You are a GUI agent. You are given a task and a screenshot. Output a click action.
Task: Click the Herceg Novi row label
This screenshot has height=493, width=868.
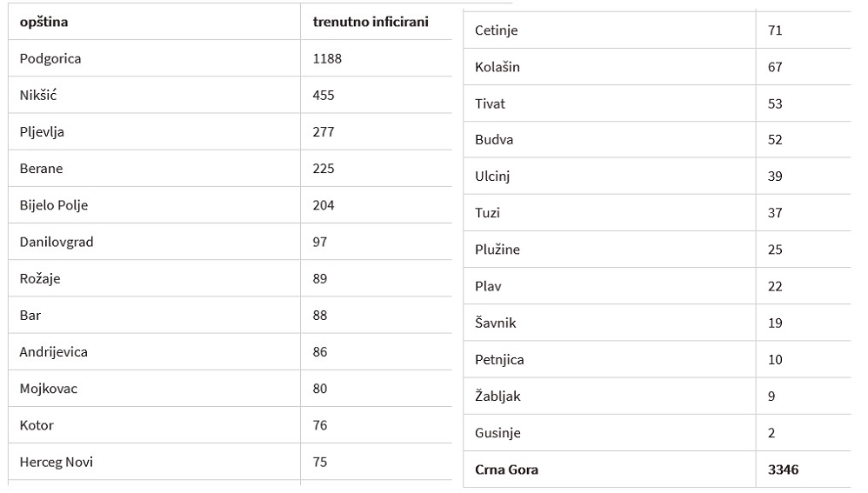click(57, 462)
